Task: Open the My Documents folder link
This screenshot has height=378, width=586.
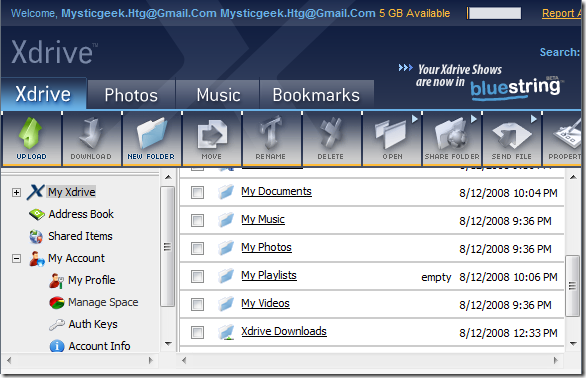Action: point(276,191)
